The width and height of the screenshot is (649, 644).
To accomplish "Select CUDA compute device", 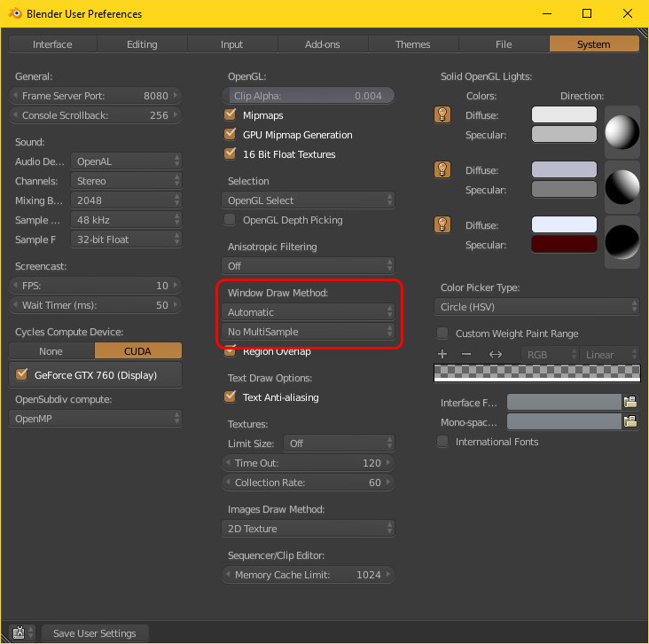I will (x=138, y=350).
